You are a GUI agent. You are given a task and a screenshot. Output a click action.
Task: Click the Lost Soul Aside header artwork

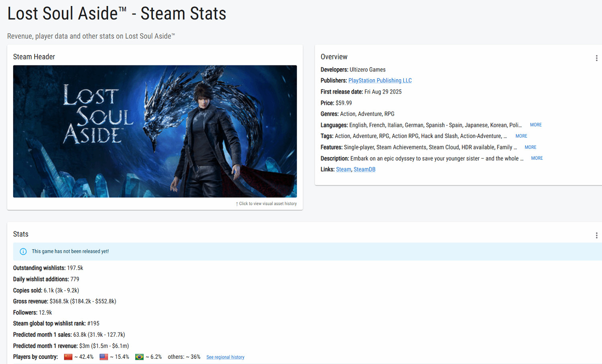point(155,132)
